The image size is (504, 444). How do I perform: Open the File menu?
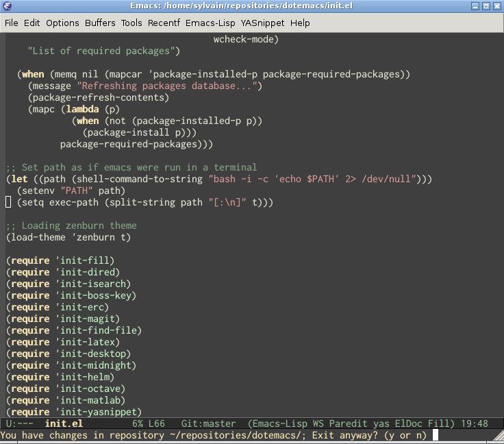click(x=11, y=23)
